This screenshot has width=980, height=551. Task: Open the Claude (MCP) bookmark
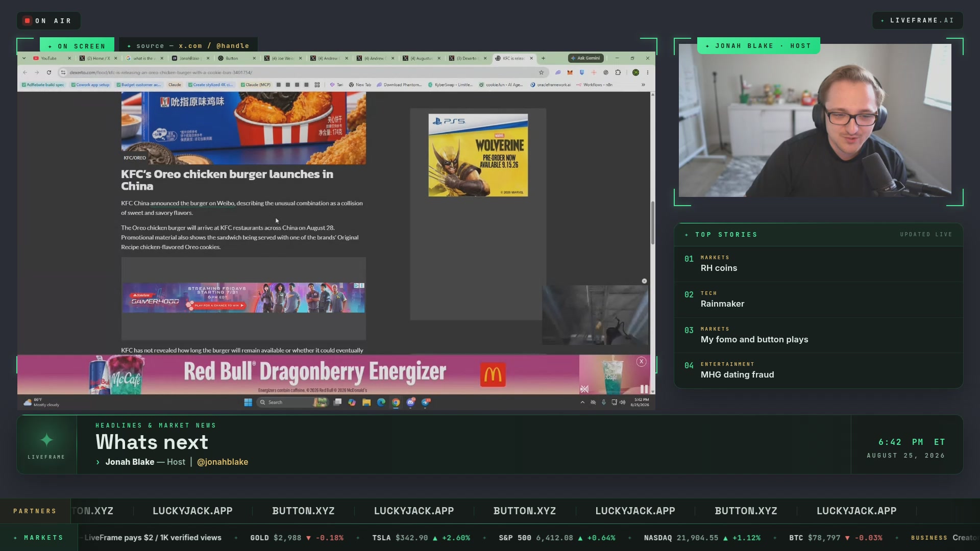pyautogui.click(x=256, y=85)
